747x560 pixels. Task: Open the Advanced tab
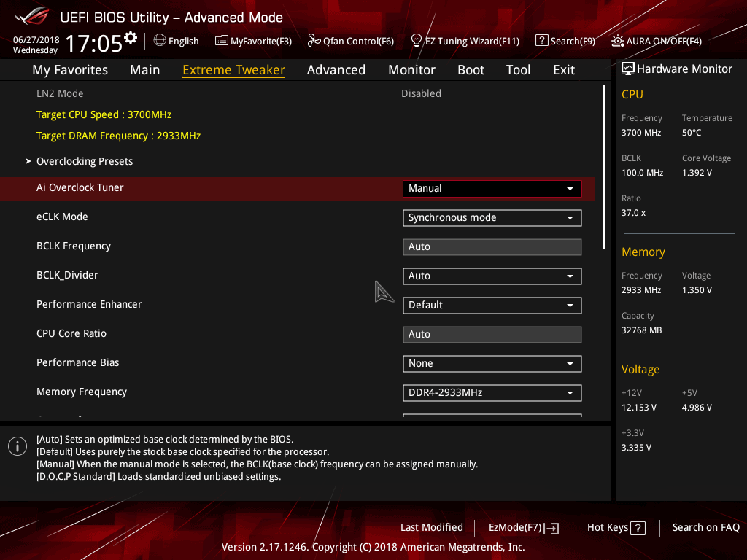pyautogui.click(x=336, y=70)
